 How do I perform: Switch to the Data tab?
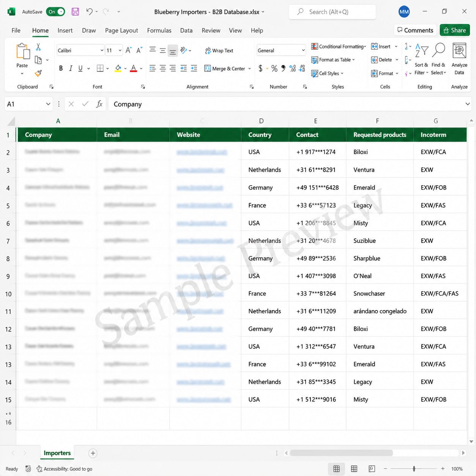coord(186,30)
